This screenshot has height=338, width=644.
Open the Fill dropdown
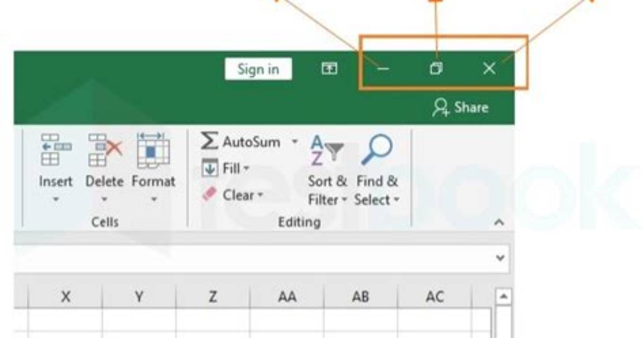[x=226, y=168]
